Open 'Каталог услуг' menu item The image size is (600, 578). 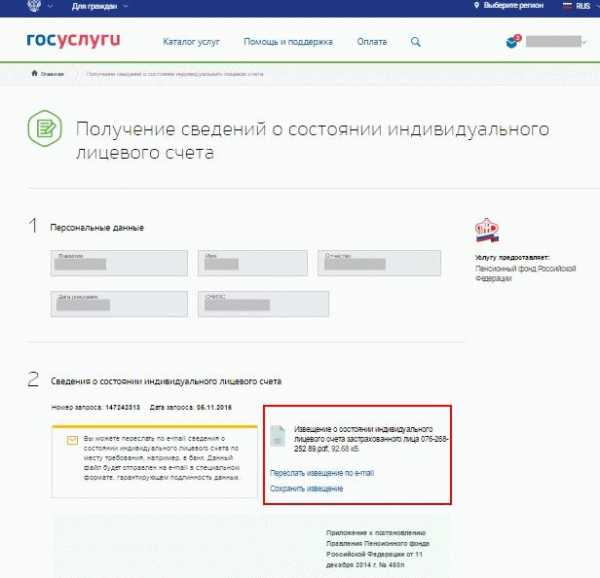tap(191, 42)
